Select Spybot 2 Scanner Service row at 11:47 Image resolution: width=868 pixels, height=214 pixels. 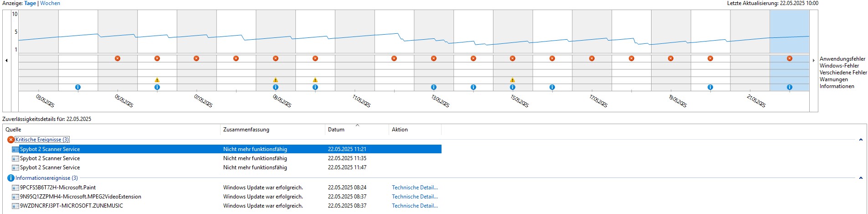pyautogui.click(x=226, y=167)
